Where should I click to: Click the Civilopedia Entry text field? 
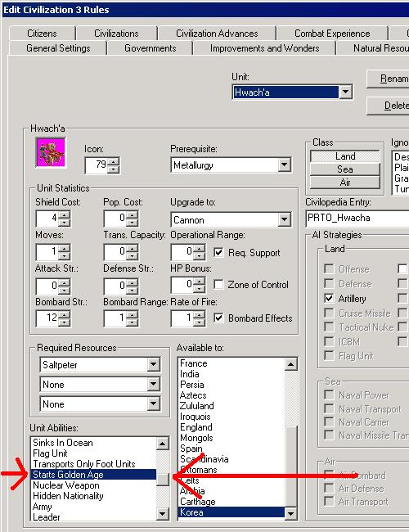[x=357, y=218]
